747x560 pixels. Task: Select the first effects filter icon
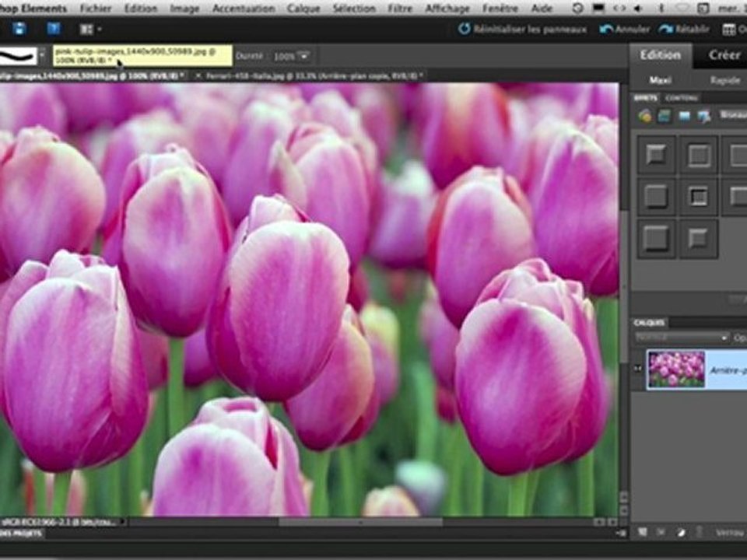645,116
